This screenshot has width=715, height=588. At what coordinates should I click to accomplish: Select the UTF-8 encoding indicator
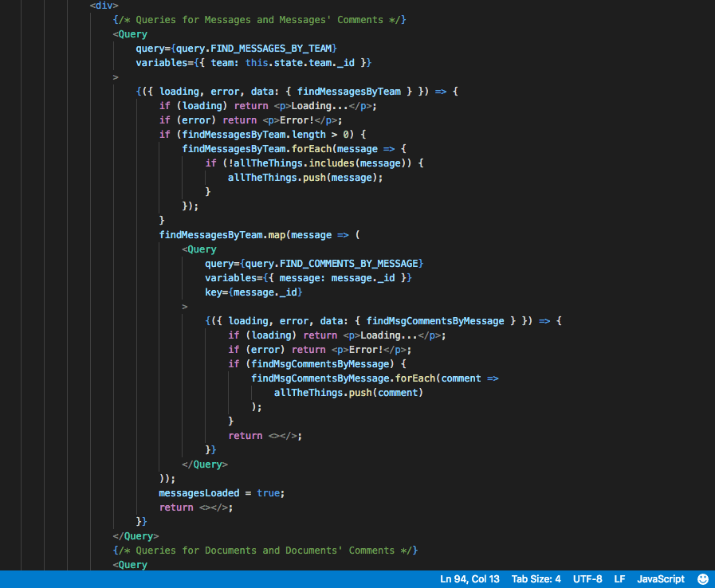point(587,579)
